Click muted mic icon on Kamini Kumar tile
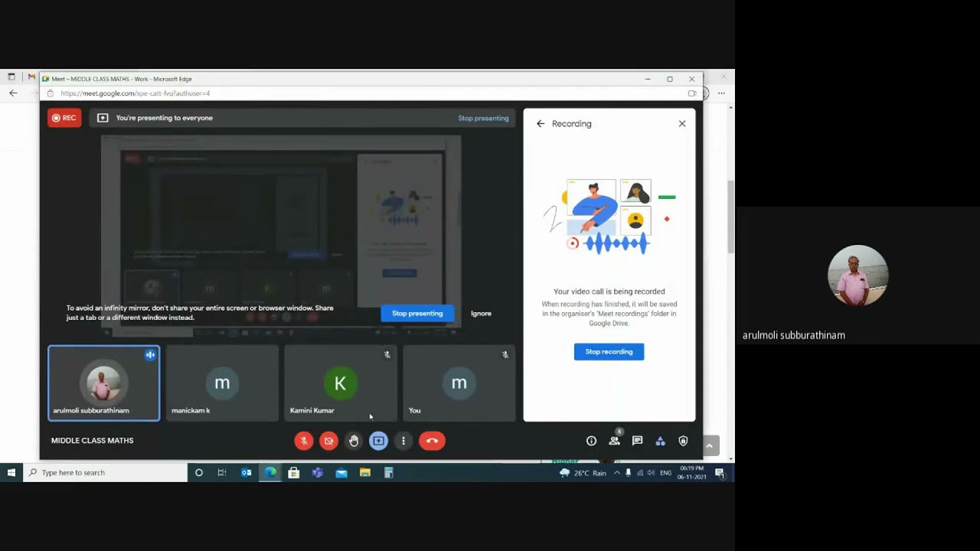Image resolution: width=980 pixels, height=551 pixels. coord(387,355)
